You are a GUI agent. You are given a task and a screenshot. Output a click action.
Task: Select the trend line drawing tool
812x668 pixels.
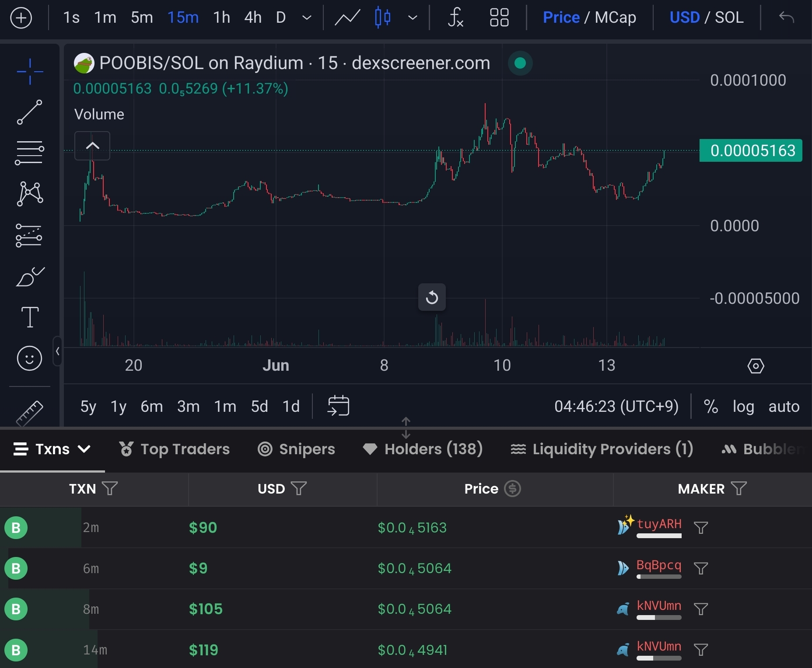30,112
